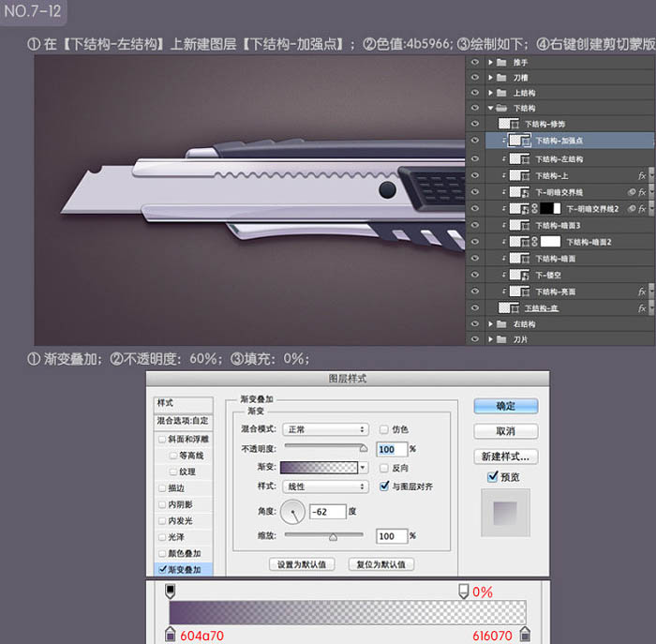Hide the 刀槽 layer group
This screenshot has width=656, height=644.
pos(474,78)
